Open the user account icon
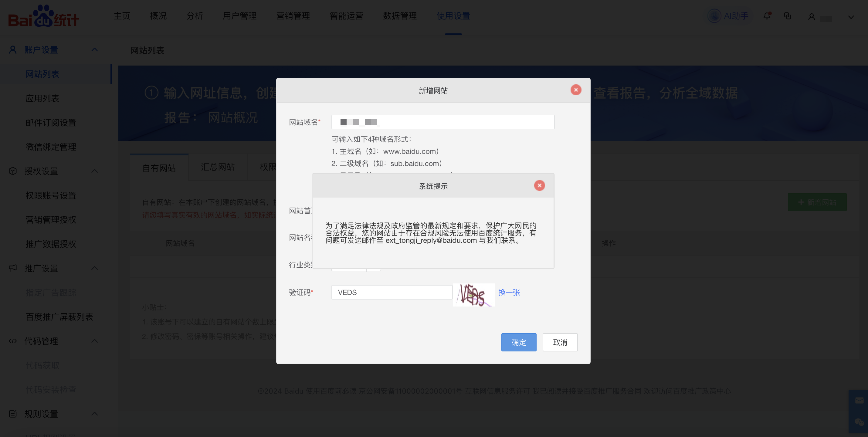 pyautogui.click(x=811, y=17)
